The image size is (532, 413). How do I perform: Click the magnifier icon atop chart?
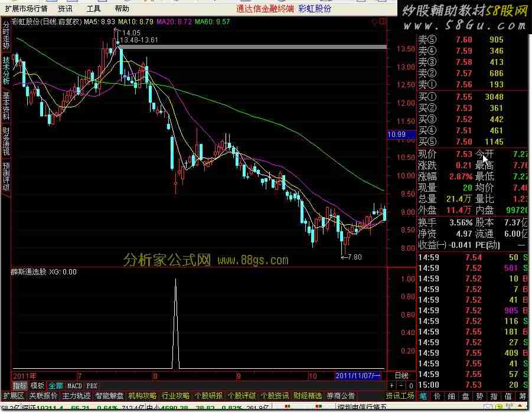(x=374, y=22)
